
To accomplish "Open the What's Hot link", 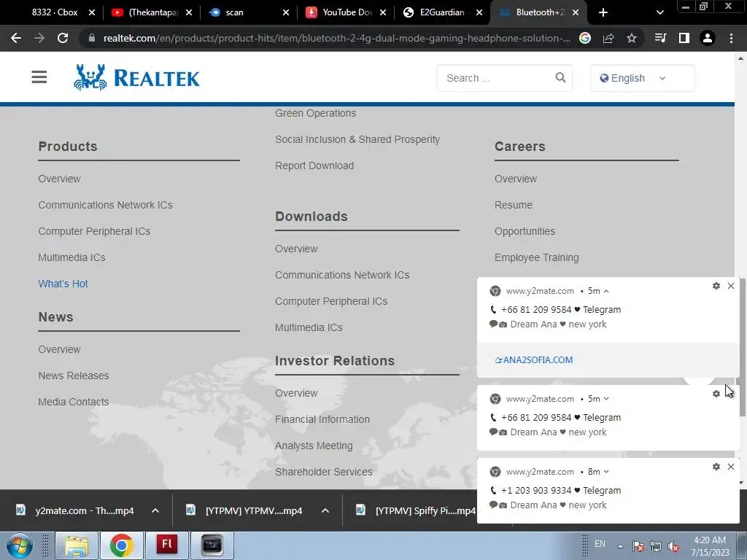I will coord(63,284).
